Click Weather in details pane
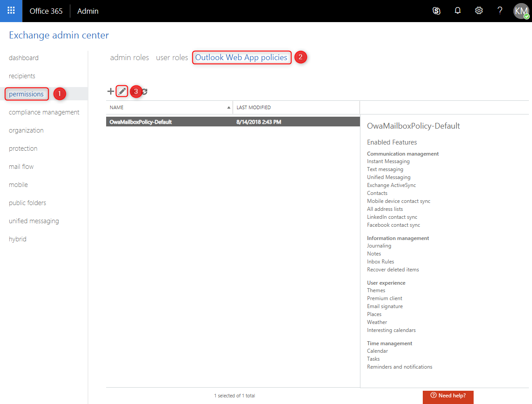The image size is (532, 404). coord(377,322)
